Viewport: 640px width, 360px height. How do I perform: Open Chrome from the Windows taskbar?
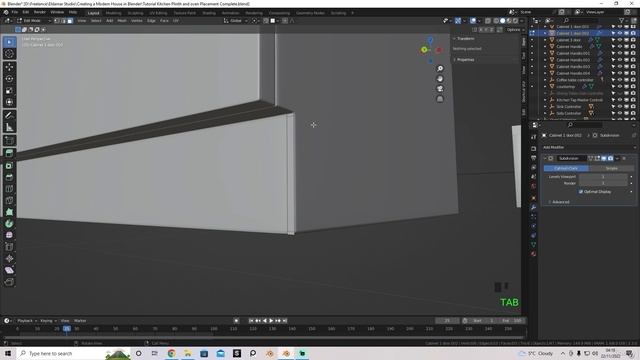pos(171,353)
